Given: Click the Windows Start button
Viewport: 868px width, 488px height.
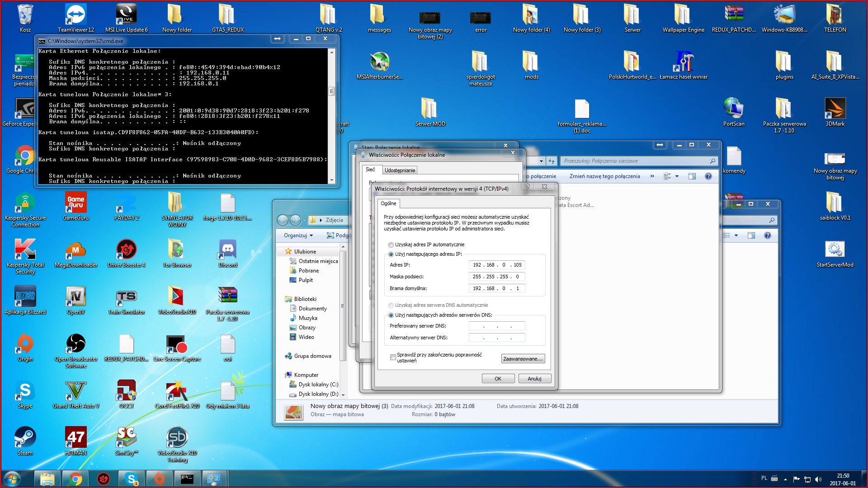Looking at the screenshot, I should (x=12, y=479).
